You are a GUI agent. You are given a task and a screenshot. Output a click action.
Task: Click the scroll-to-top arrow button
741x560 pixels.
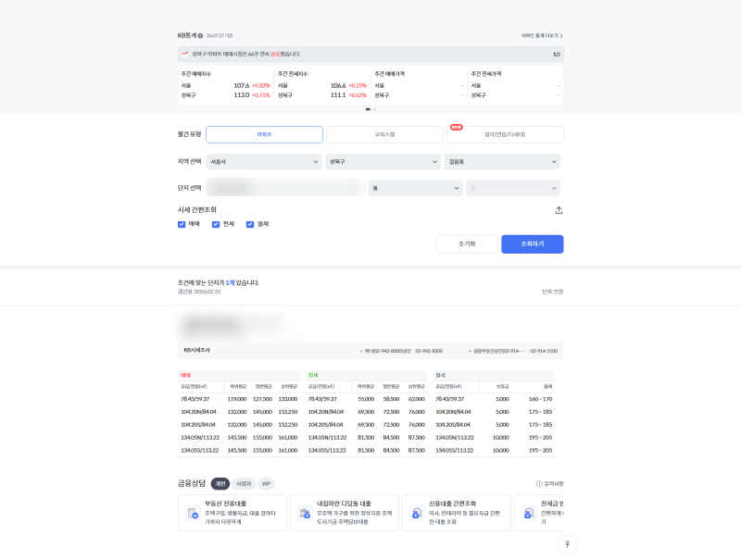point(567,544)
